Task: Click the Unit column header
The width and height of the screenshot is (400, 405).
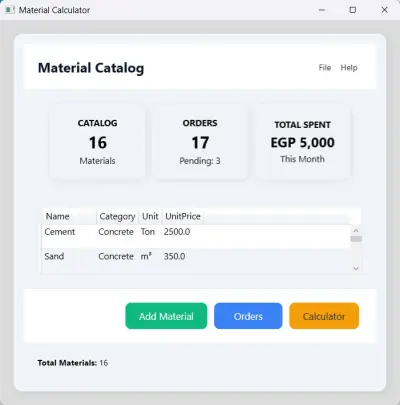Action: tap(150, 216)
